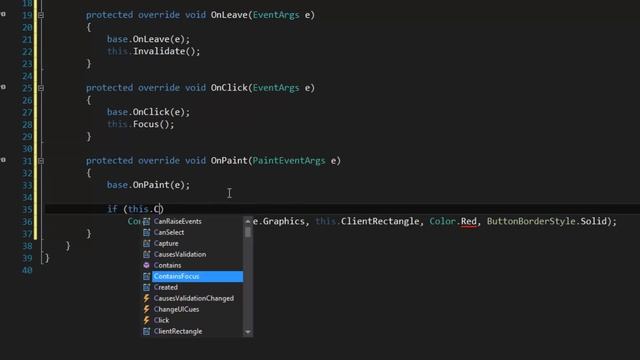This screenshot has height=360, width=640.
Task: Click the property icon beside CausesValidation
Action: [x=147, y=254]
